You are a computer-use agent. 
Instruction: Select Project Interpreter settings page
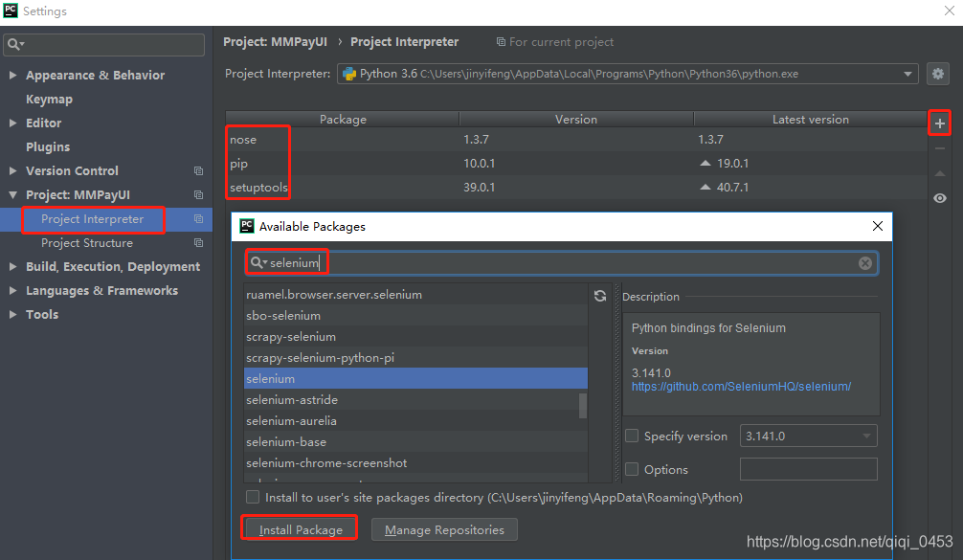click(x=92, y=218)
